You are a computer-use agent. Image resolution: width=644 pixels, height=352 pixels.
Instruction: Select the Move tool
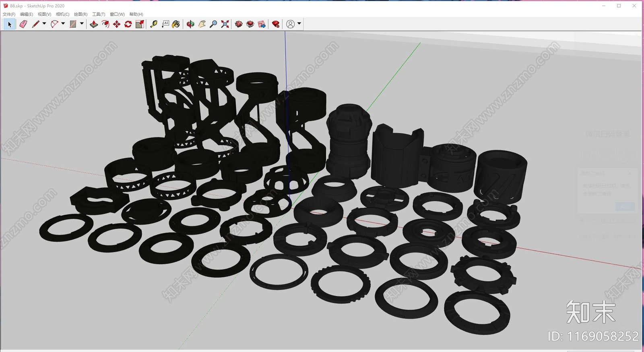click(117, 24)
